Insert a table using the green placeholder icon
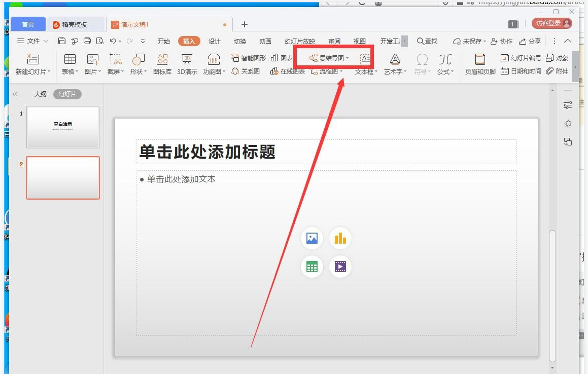This screenshot has width=588, height=374. tap(312, 267)
